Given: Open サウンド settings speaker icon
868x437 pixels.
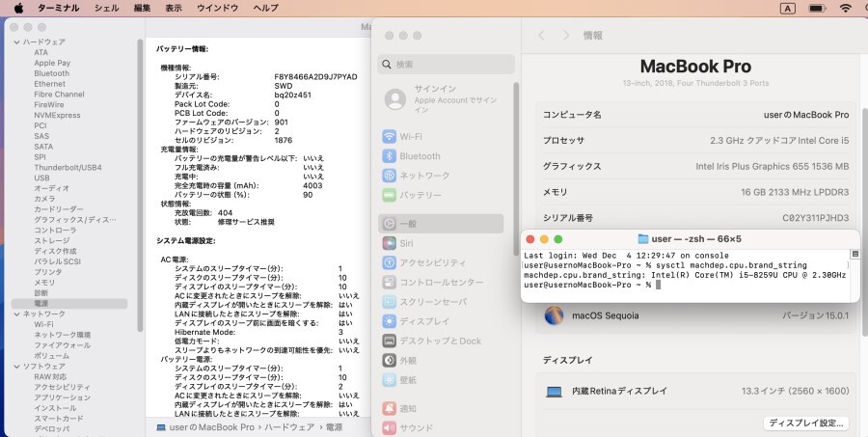Looking at the screenshot, I should click(x=390, y=427).
